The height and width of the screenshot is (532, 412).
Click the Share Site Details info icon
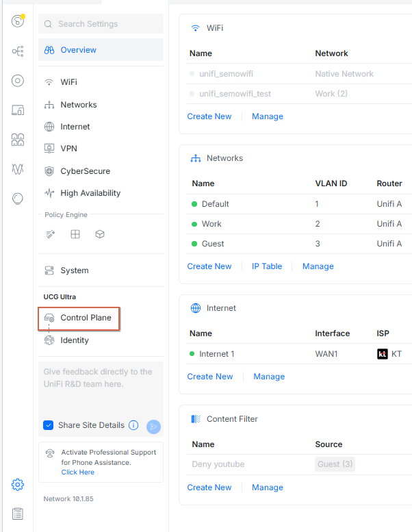[x=133, y=425]
